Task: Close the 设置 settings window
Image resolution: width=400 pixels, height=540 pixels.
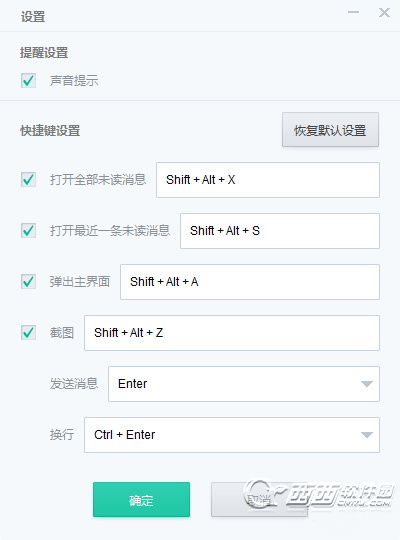Action: tap(384, 12)
